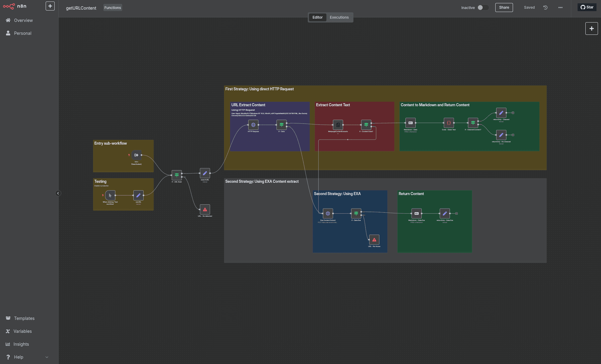Open the WebpageContentExtractor node
The height and width of the screenshot is (364, 601).
point(338,125)
